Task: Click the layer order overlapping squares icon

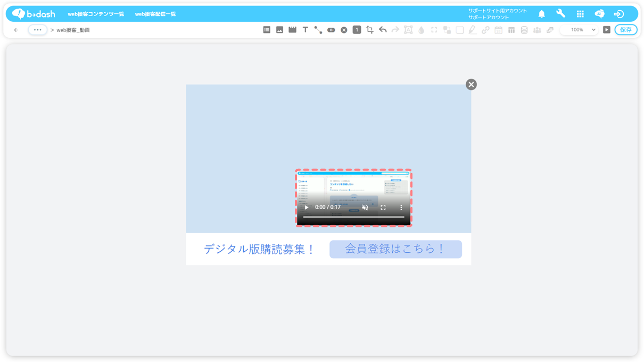Action: (x=447, y=30)
